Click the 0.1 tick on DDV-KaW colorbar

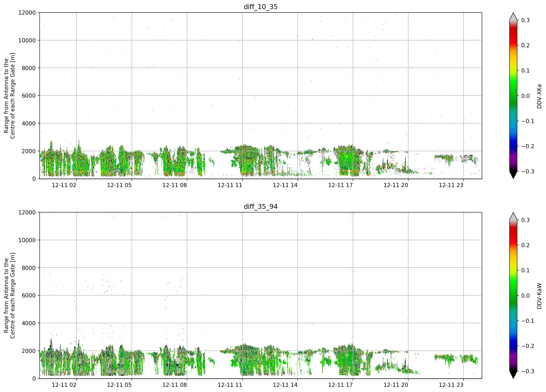pyautogui.click(x=525, y=270)
